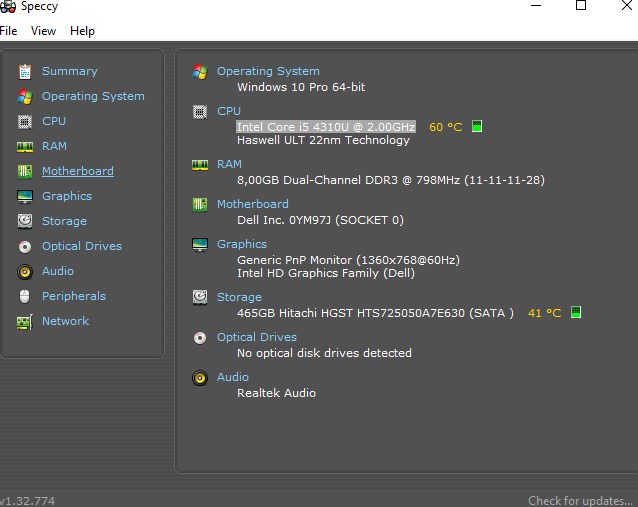Screen dimensions: 638x507
Task: Click the Audio speaker icon in main panel
Action: pyautogui.click(x=200, y=378)
